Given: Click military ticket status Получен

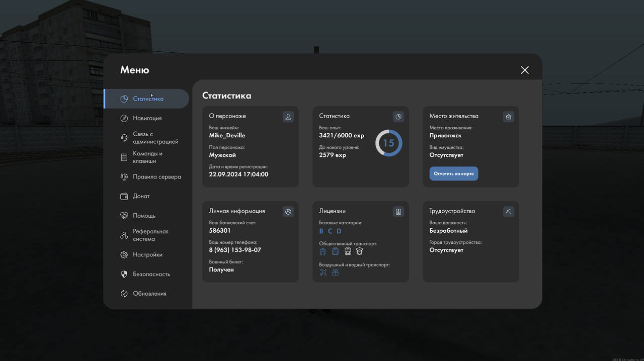Looking at the screenshot, I should point(221,269).
